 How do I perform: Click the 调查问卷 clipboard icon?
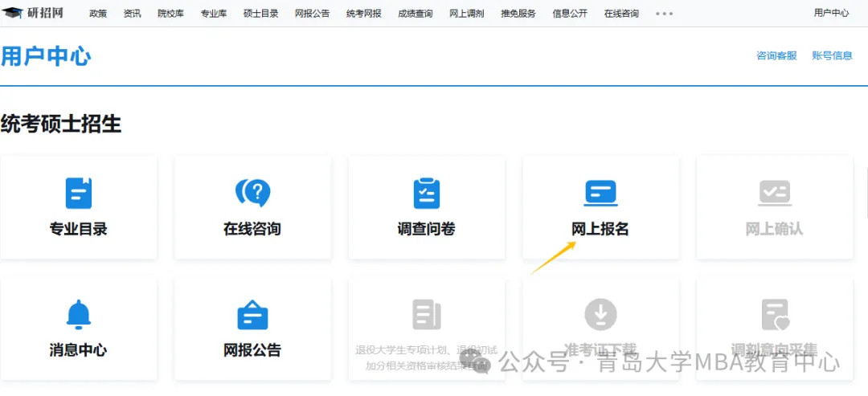coord(426,193)
